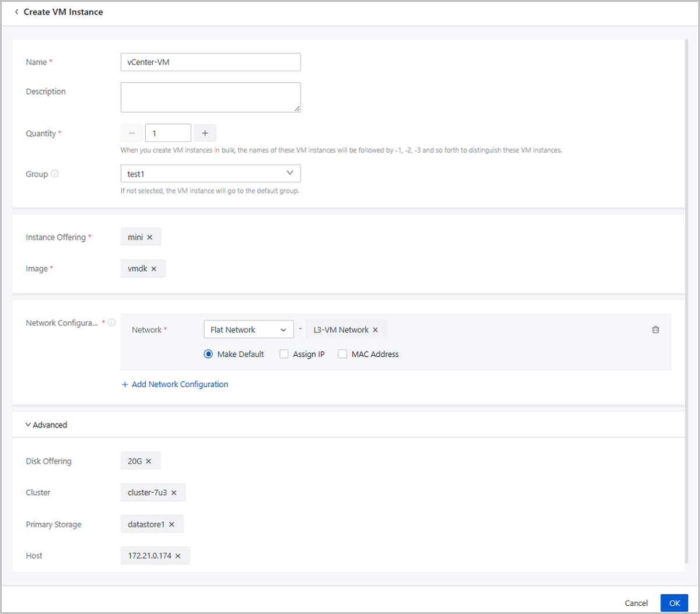Remove host 172.21.0.174 selection
This screenshot has width=700, height=614.
(179, 555)
